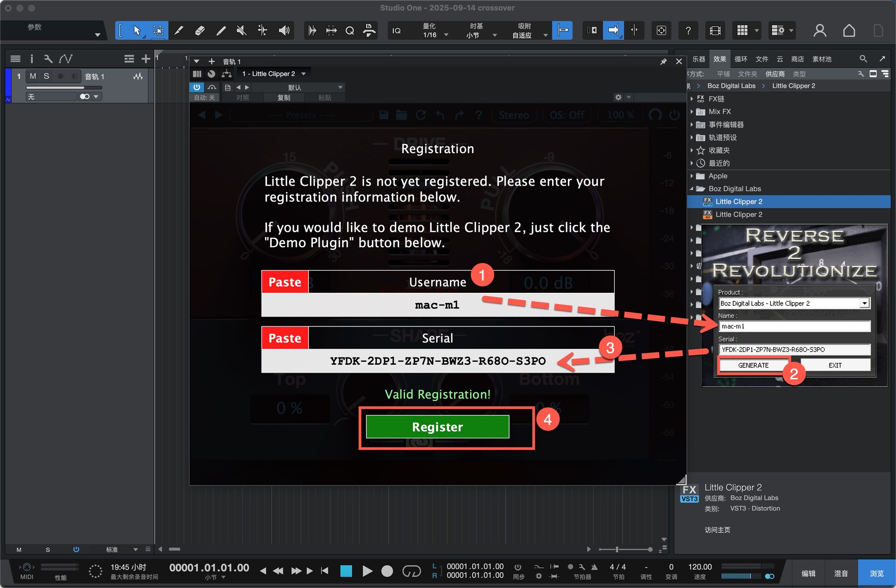Viewport: 896px width, 588px height.
Task: Switch to the 乐器 browser tab
Action: coord(699,59)
